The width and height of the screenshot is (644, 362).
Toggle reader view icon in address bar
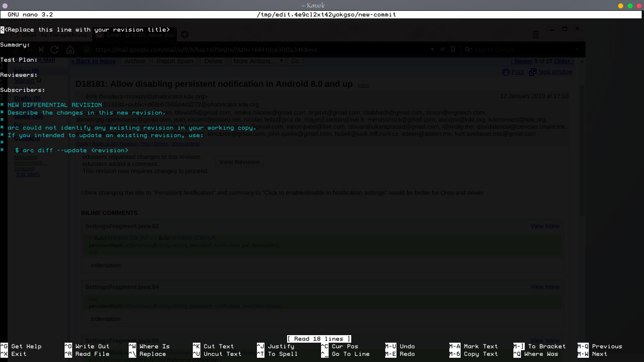(443, 49)
